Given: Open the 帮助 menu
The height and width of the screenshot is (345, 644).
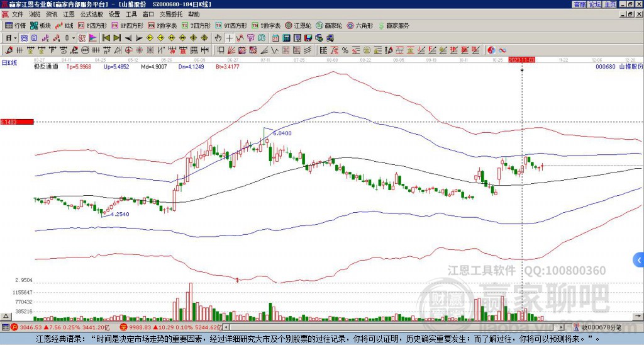Looking at the screenshot, I should point(194,14).
